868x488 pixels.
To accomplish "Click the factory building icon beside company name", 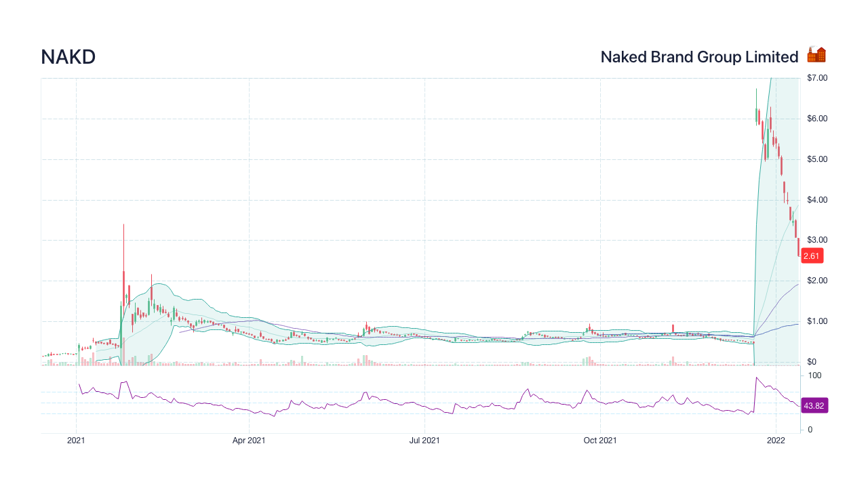I will (816, 56).
